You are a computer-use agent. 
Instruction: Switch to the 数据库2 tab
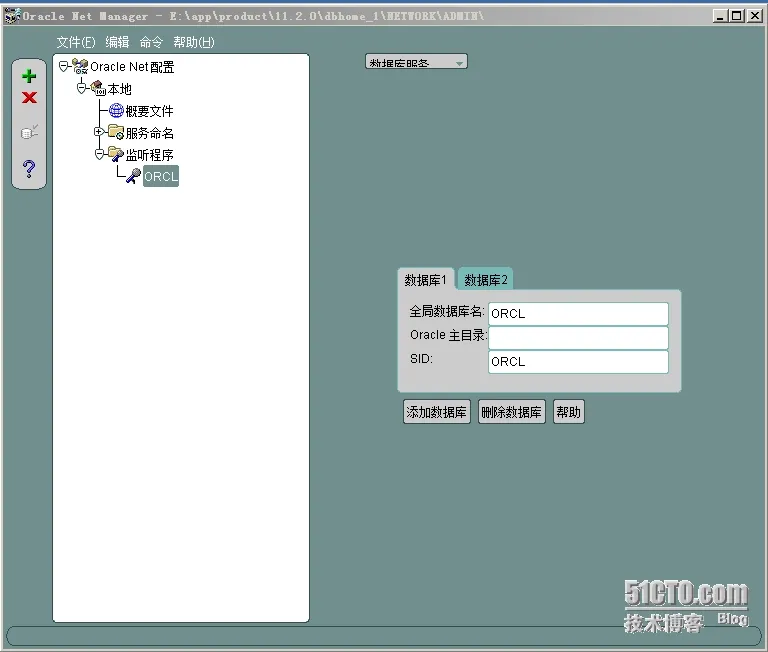pos(485,280)
